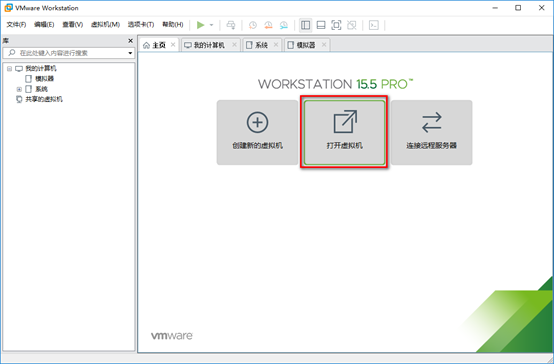Click the 创建新的虚拟机 button

(258, 132)
